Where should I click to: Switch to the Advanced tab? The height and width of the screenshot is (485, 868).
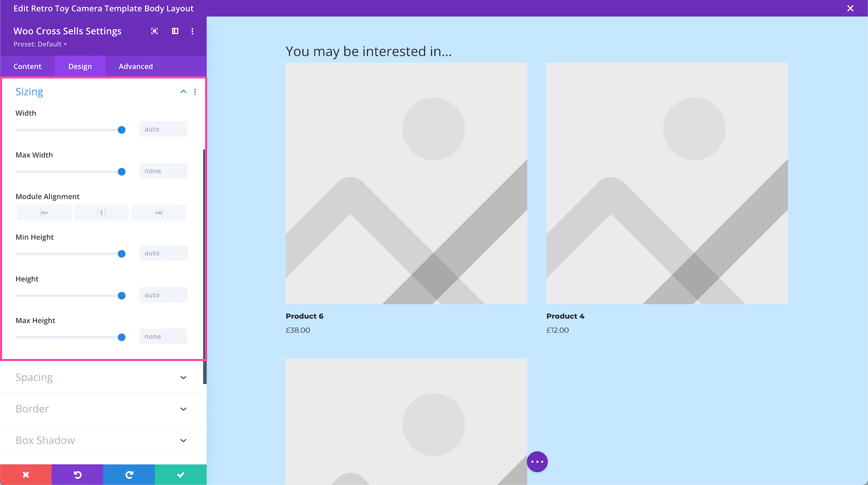(x=136, y=66)
